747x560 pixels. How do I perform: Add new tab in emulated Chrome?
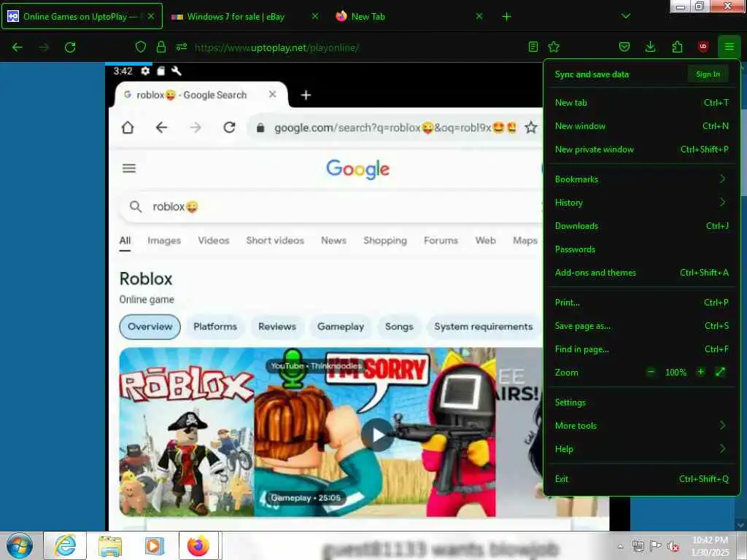pos(306,96)
